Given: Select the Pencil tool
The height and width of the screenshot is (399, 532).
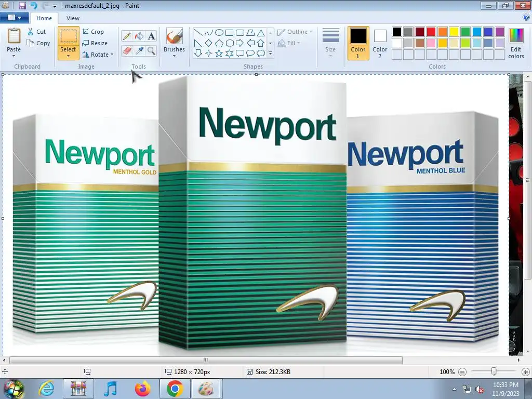Looking at the screenshot, I should [127, 36].
